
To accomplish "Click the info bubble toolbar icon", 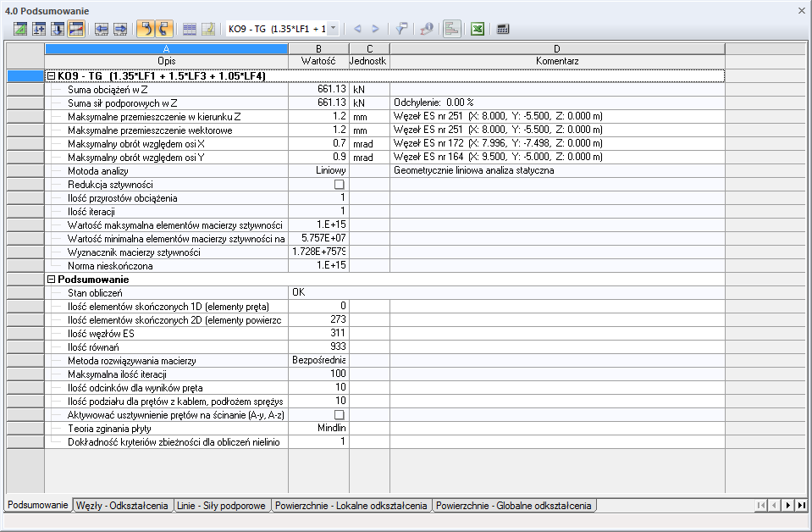I will [x=427, y=29].
